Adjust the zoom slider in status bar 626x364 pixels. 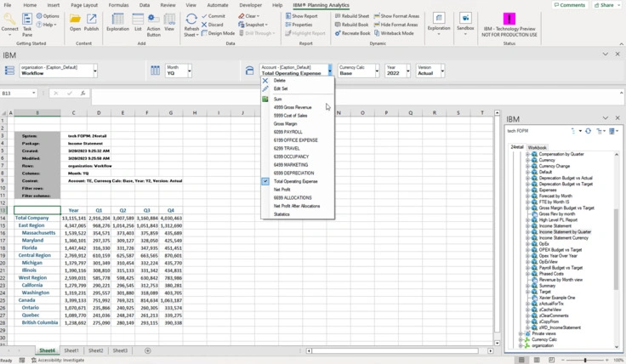point(584,360)
